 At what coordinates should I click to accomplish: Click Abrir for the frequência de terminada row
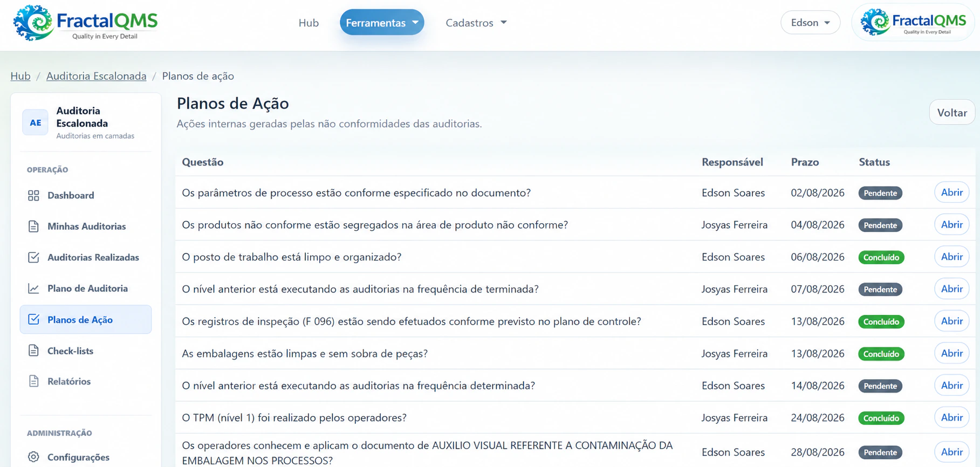pos(952,289)
